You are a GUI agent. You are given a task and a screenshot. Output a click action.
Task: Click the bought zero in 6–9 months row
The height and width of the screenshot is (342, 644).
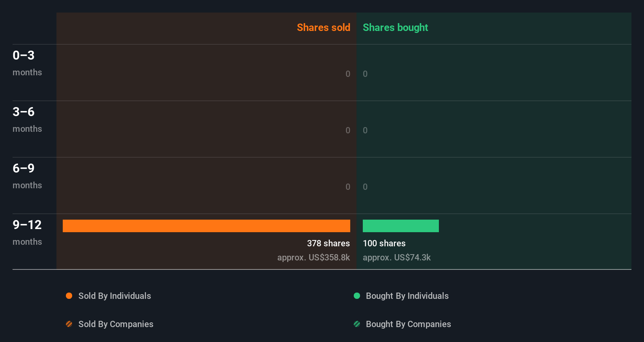pos(365,187)
